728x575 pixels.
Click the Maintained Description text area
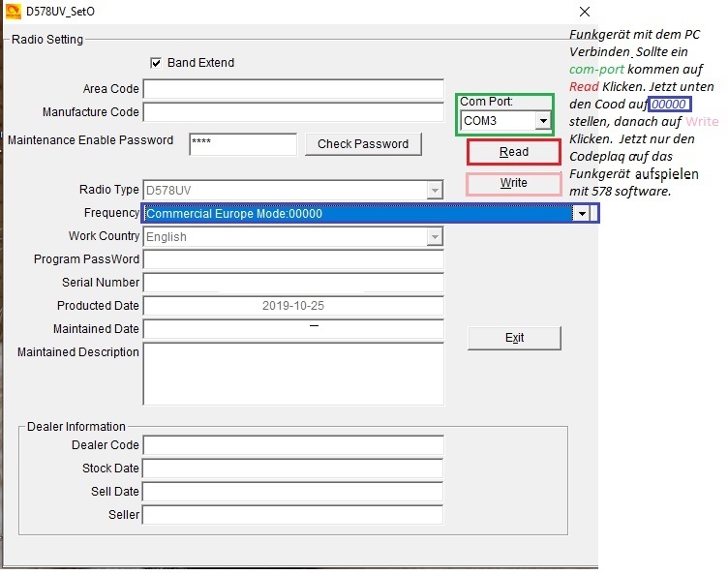tap(292, 373)
